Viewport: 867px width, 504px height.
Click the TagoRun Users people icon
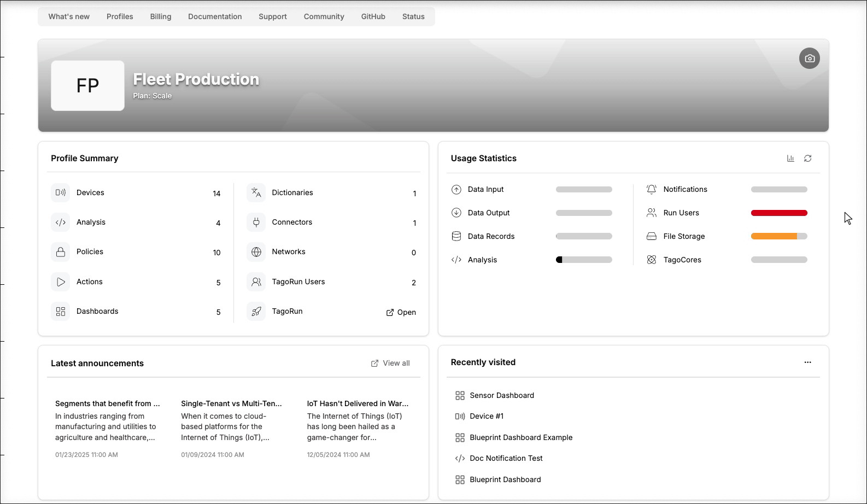256,282
